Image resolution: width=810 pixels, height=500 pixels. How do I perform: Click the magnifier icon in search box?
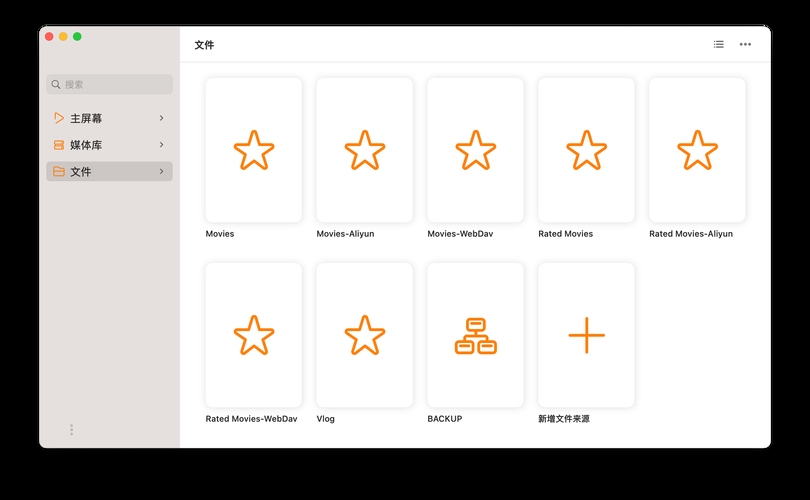click(x=56, y=84)
